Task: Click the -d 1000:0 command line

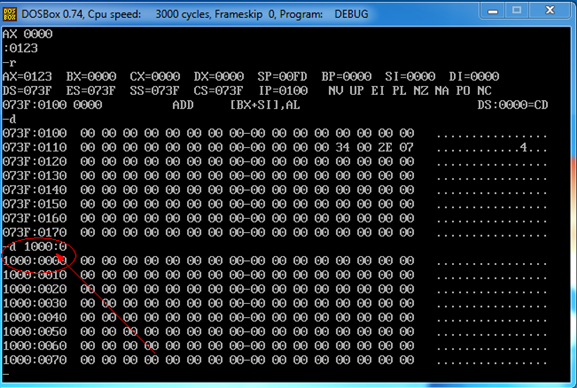Action: pyautogui.click(x=35, y=247)
